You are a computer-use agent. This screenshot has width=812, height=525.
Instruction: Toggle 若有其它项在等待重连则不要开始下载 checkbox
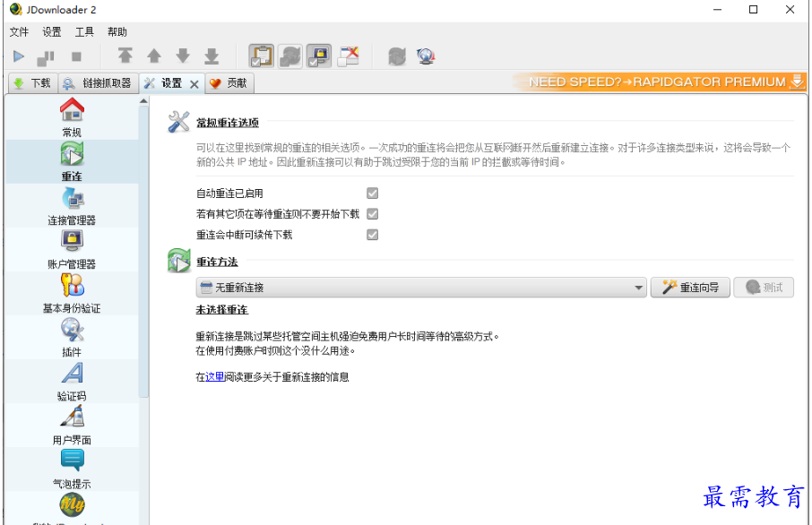pyautogui.click(x=372, y=214)
